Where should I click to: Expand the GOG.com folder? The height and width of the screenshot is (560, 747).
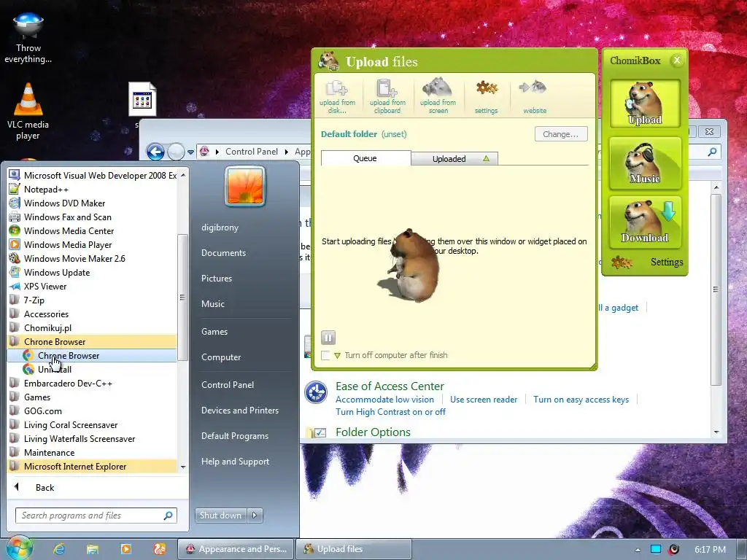(x=91, y=411)
